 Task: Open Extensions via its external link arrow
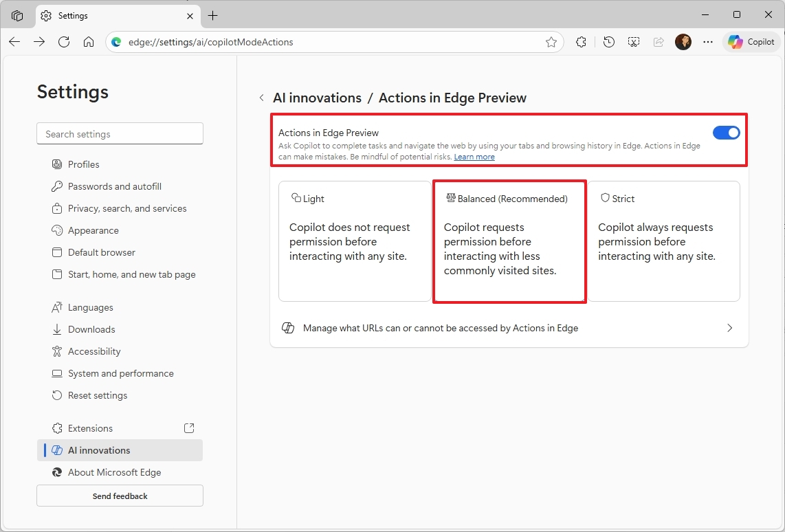[x=188, y=428]
